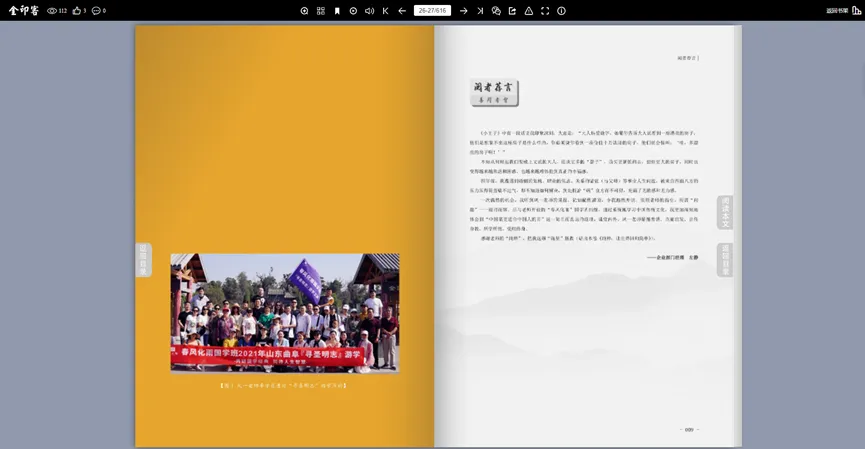
Task: Click the group photo on left page
Action: 285,313
